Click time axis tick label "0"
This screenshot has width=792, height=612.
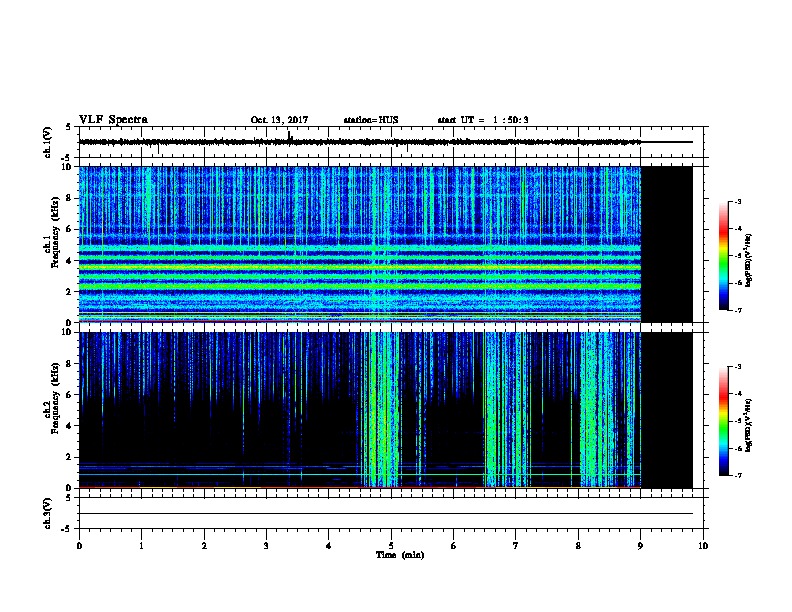click(79, 546)
